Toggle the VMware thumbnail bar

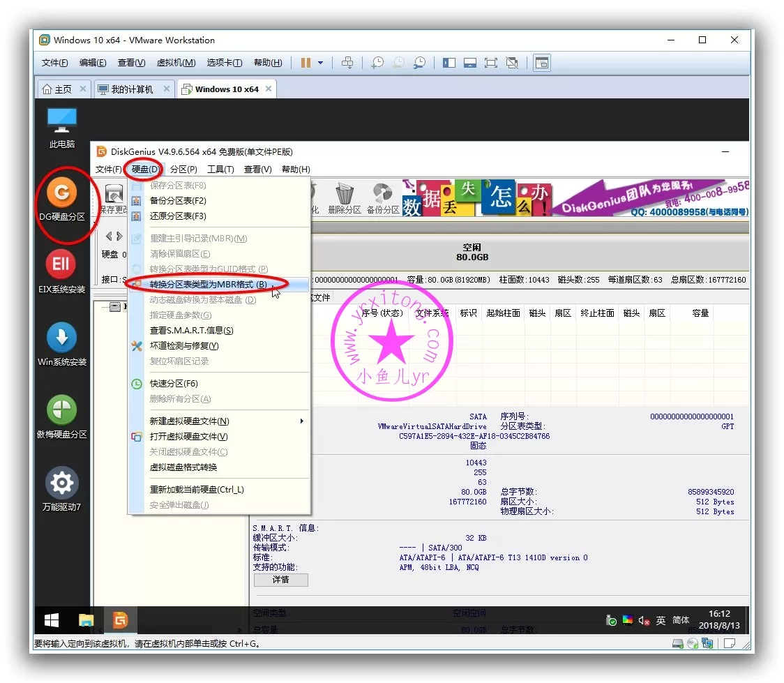pyautogui.click(x=470, y=63)
